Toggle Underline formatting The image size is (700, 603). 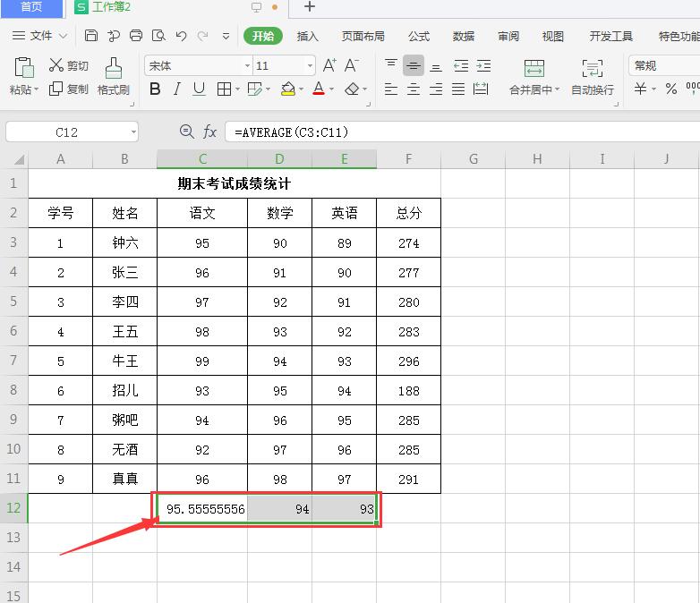(199, 89)
